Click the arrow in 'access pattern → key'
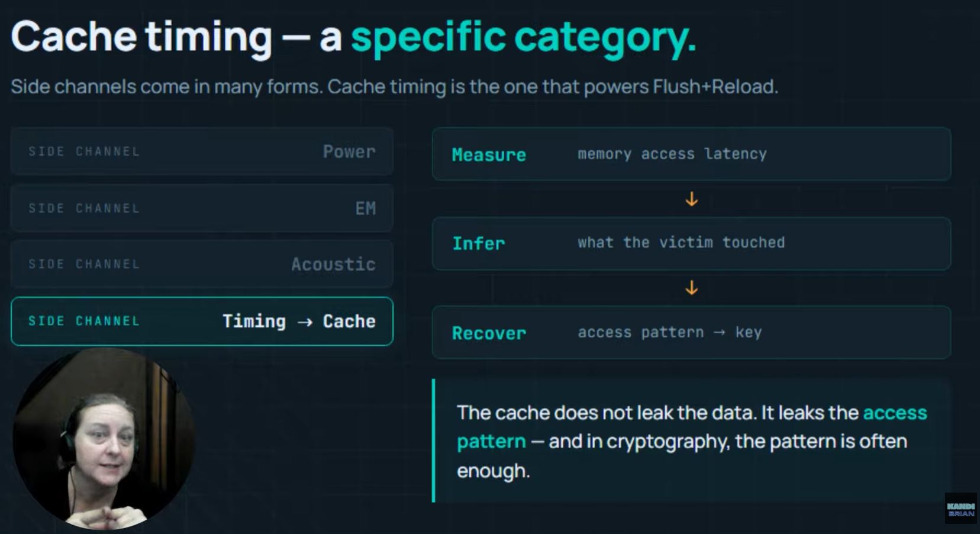 pos(719,333)
